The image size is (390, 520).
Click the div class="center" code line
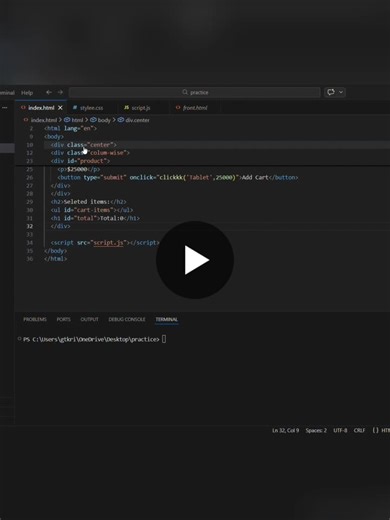click(84, 145)
